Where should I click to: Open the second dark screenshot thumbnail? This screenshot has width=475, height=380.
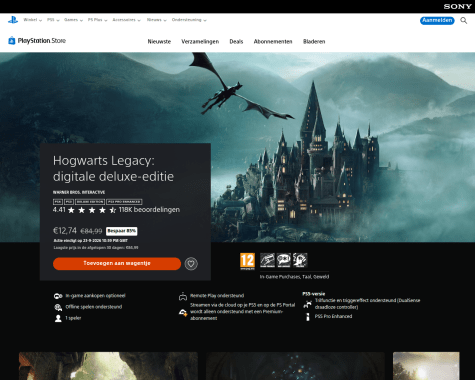(295, 366)
